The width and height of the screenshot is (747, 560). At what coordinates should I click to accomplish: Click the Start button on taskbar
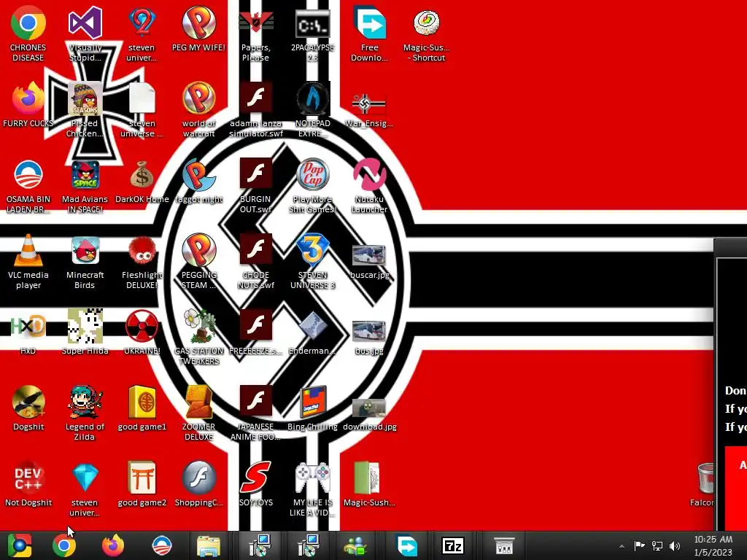click(x=20, y=545)
